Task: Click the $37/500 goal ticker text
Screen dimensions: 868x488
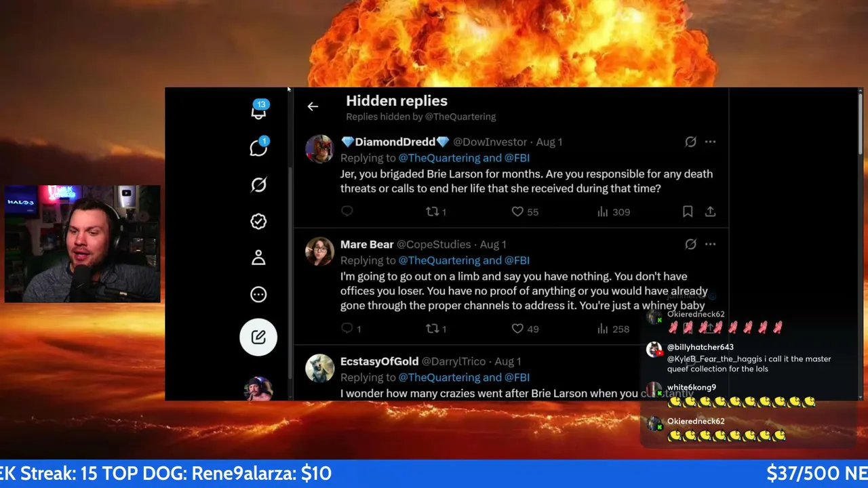Action: coord(817,473)
